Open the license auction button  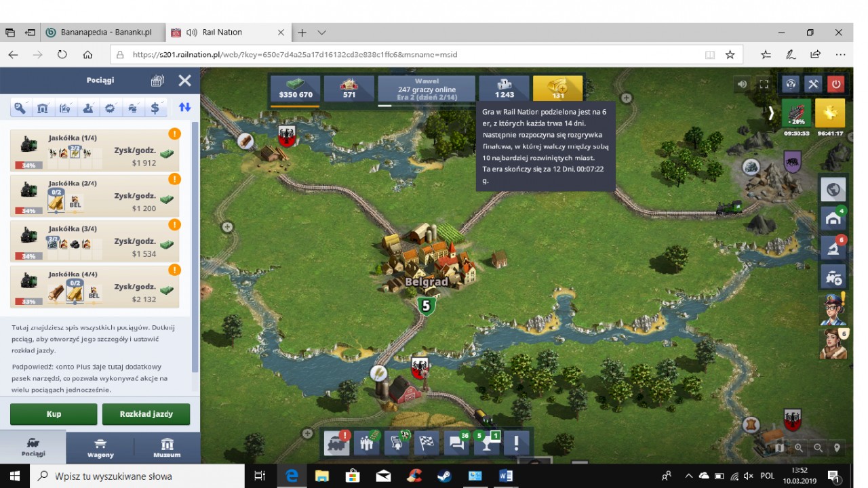click(x=396, y=443)
